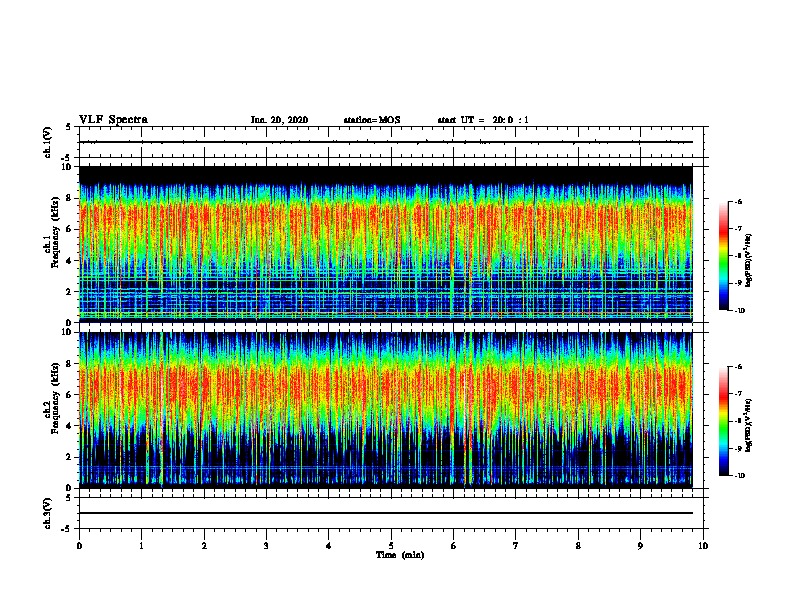Click the time axis tick label "7"
Screen dimensions: 792x612
[516, 546]
